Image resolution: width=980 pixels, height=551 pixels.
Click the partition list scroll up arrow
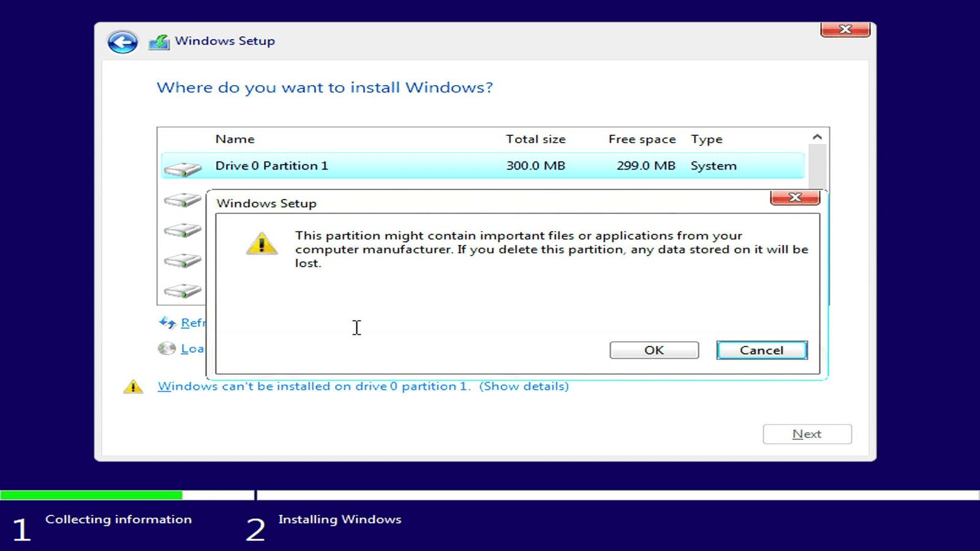click(x=817, y=137)
